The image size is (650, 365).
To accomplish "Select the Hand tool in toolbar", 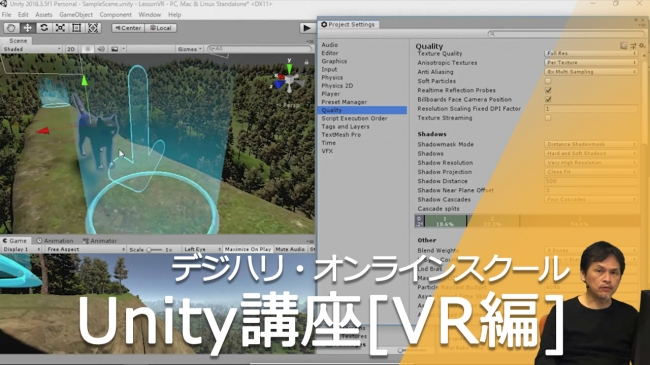I will coord(11,28).
